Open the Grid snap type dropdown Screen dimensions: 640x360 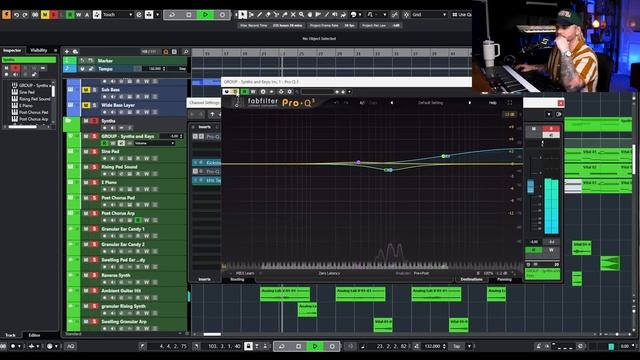429,15
